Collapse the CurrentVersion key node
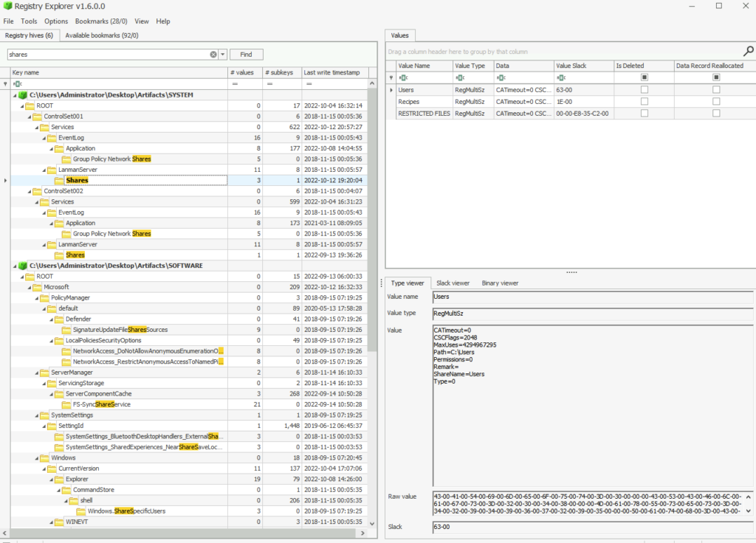The width and height of the screenshot is (756, 543). (x=44, y=468)
